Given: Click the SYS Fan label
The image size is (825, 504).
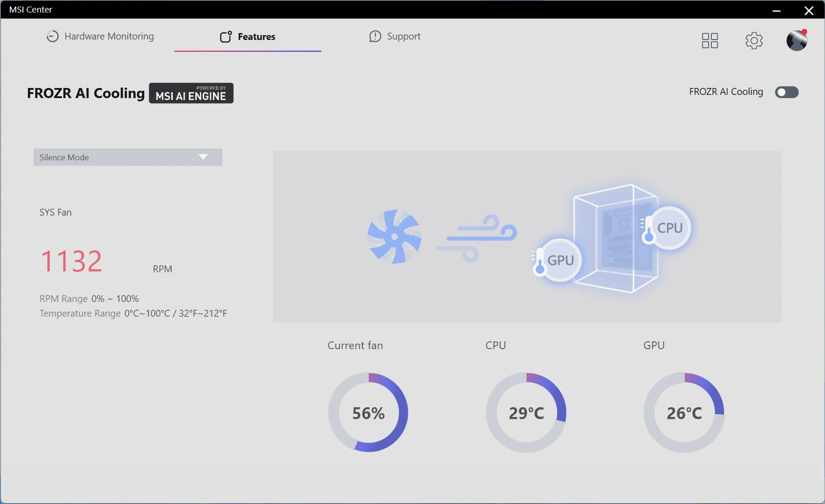Looking at the screenshot, I should [55, 212].
